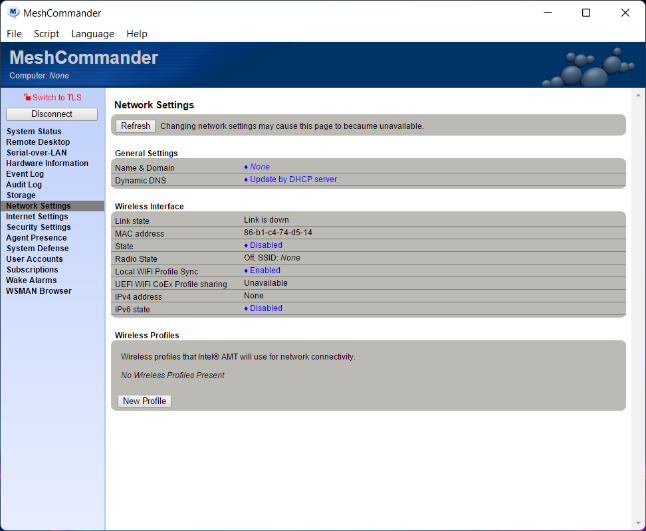646x531 pixels.
Task: Open WSMAN Browser page
Action: [39, 291]
